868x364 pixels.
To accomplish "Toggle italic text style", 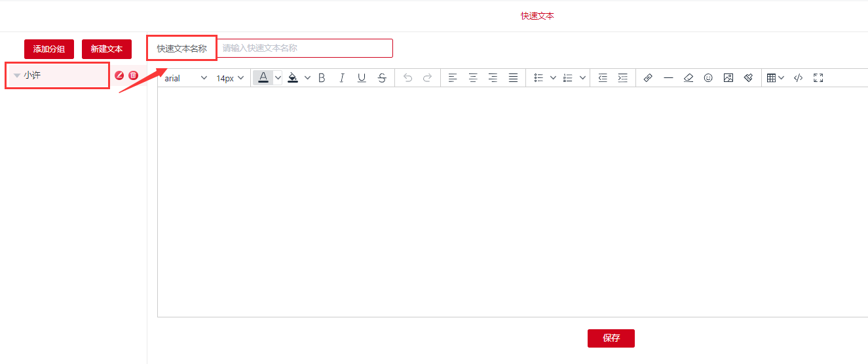I will click(x=341, y=78).
